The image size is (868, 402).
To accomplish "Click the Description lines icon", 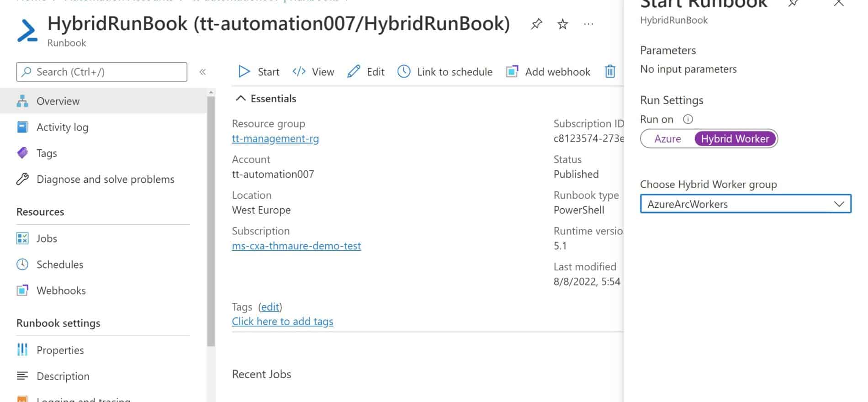I will click(x=22, y=376).
